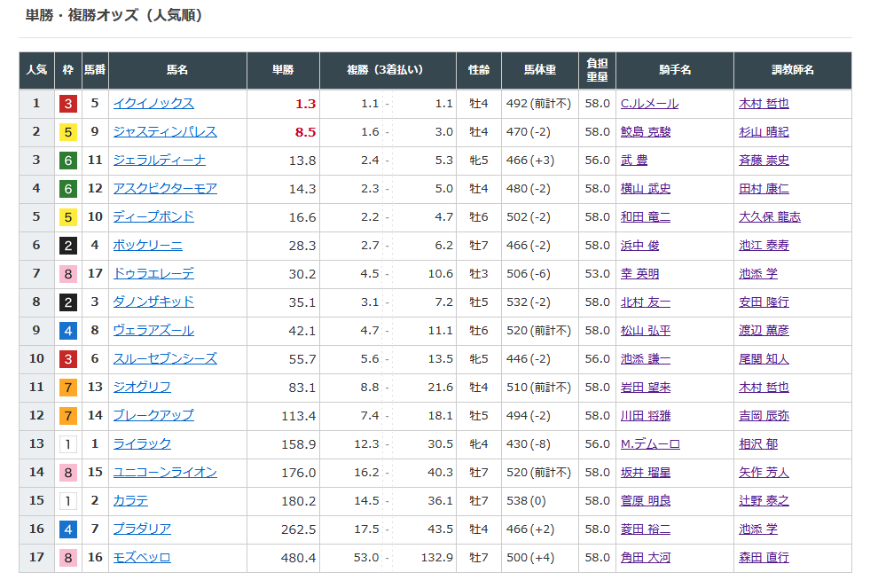
Task: Open horse link ライラック
Action: click(x=142, y=444)
